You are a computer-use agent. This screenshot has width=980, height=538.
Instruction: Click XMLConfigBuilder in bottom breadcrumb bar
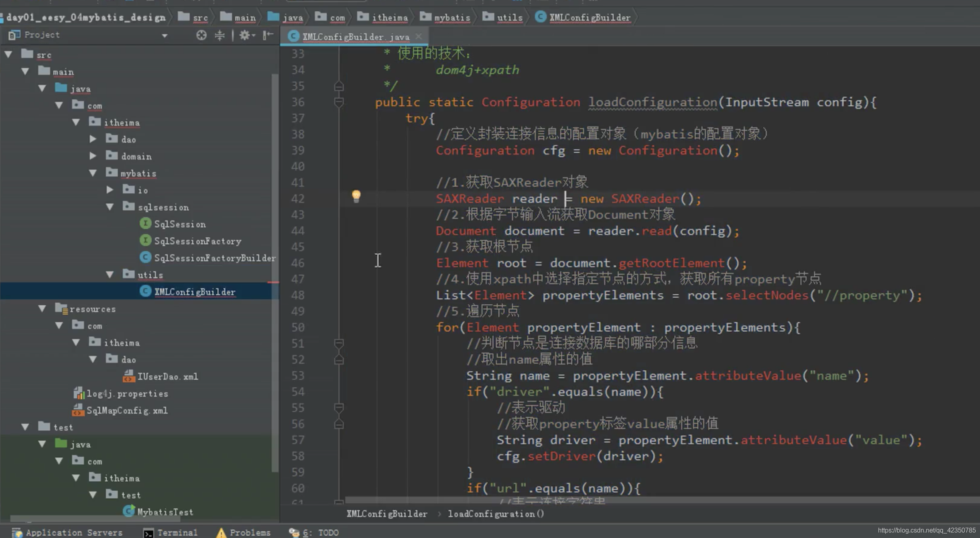387,514
